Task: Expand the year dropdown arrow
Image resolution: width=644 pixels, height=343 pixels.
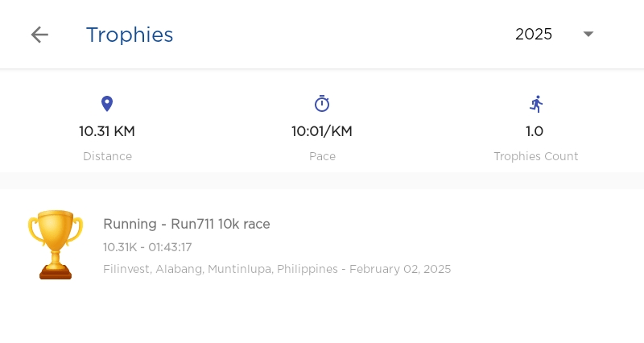Action: (588, 35)
